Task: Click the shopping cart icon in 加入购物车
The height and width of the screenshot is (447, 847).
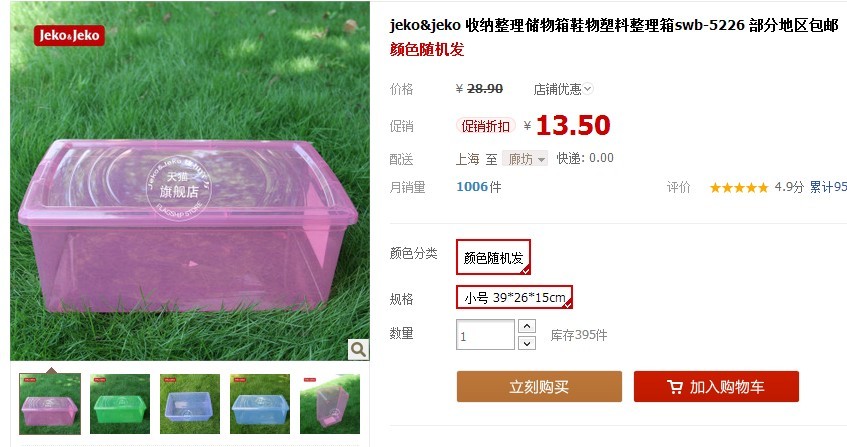Action: [675, 387]
